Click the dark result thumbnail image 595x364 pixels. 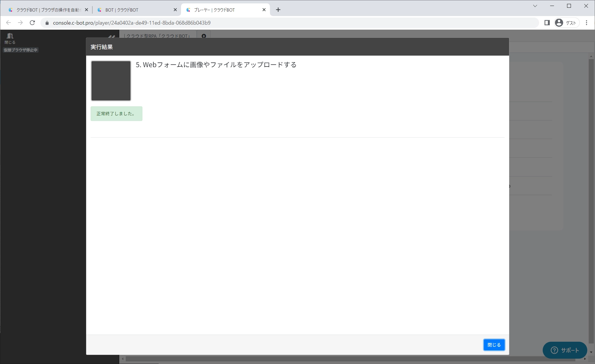click(111, 81)
